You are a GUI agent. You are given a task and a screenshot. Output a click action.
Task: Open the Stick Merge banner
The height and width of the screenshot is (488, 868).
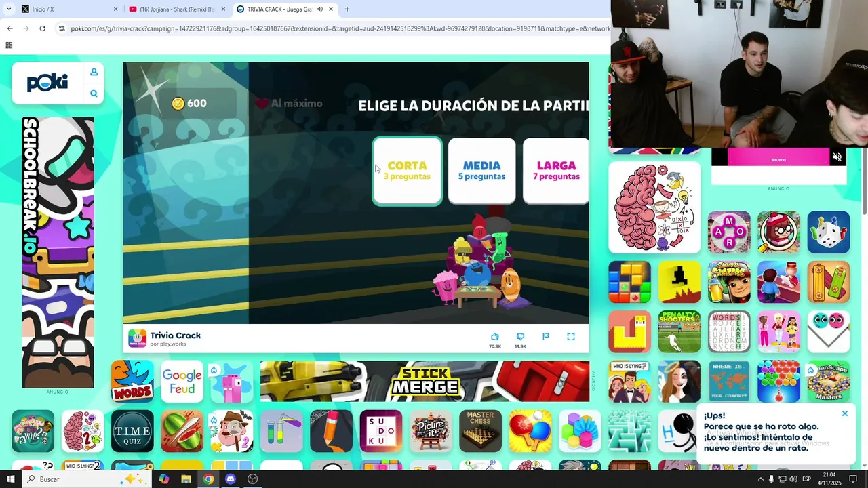pos(425,382)
